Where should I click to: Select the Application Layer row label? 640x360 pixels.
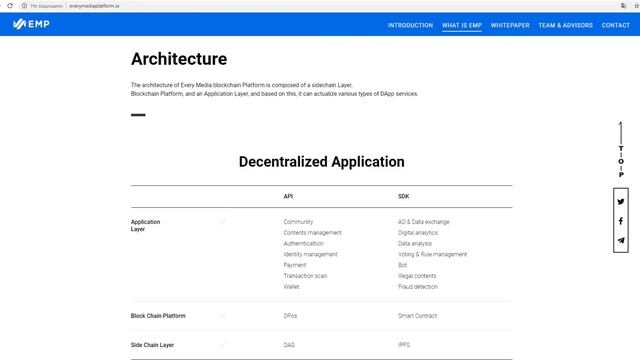145,225
